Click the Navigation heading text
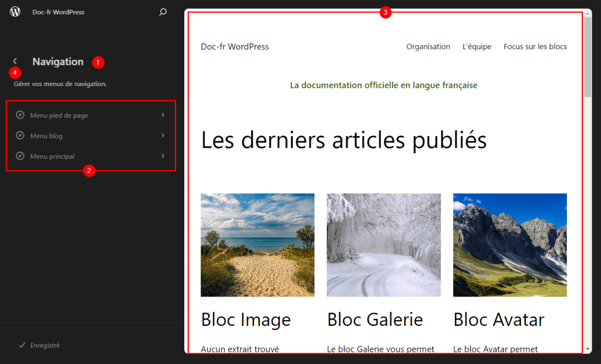 pos(58,62)
